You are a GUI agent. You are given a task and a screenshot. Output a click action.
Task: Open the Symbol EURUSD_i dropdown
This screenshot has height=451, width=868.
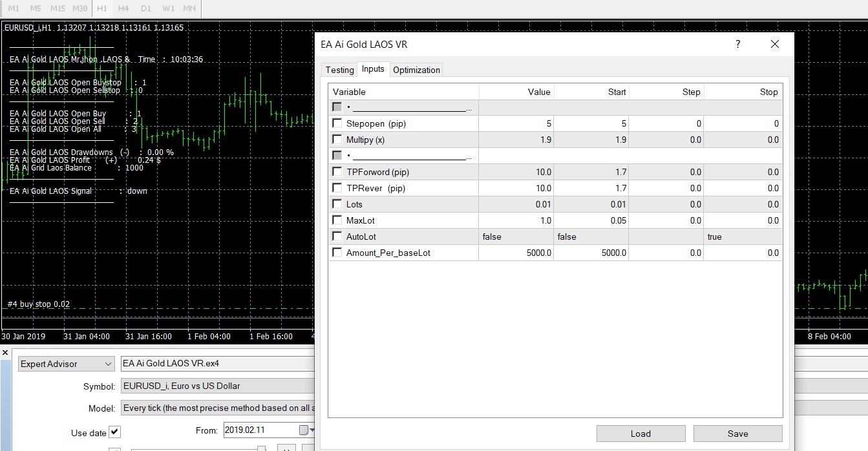217,386
